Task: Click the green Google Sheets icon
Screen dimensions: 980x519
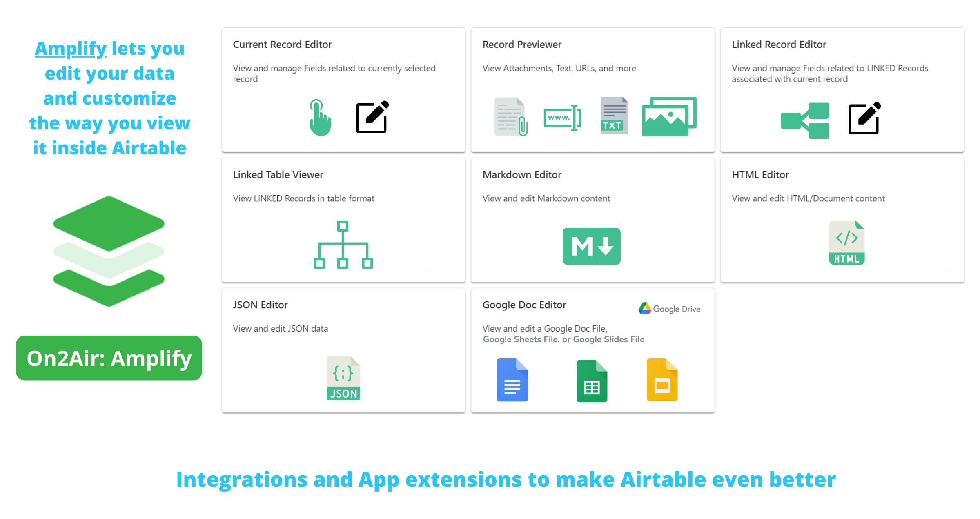Action: tap(592, 381)
